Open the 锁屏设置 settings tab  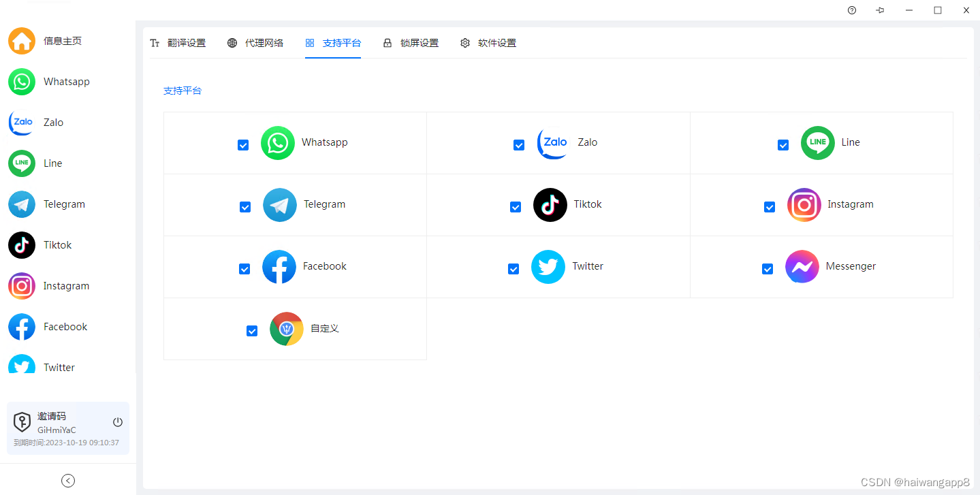411,42
